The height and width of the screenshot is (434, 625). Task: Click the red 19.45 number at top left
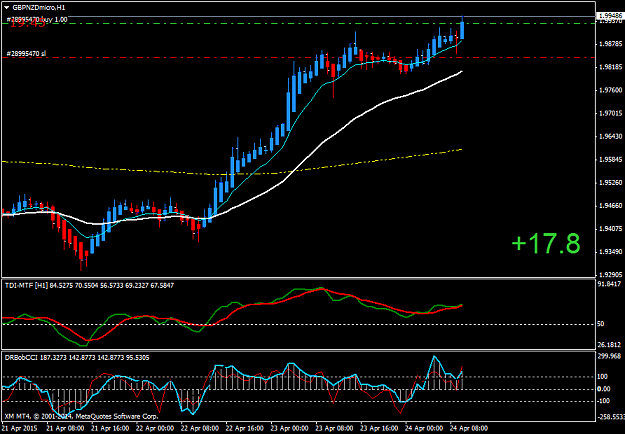(x=27, y=23)
